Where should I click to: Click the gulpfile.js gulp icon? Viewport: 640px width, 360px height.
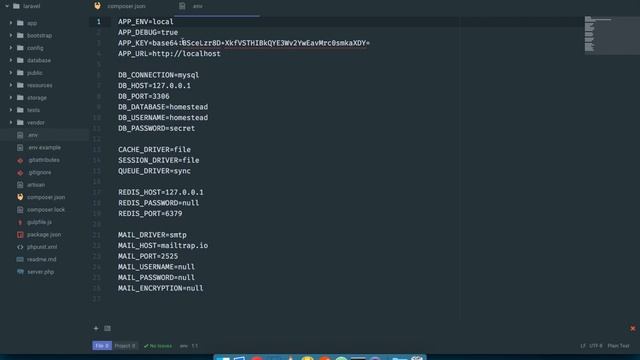[x=20, y=222]
